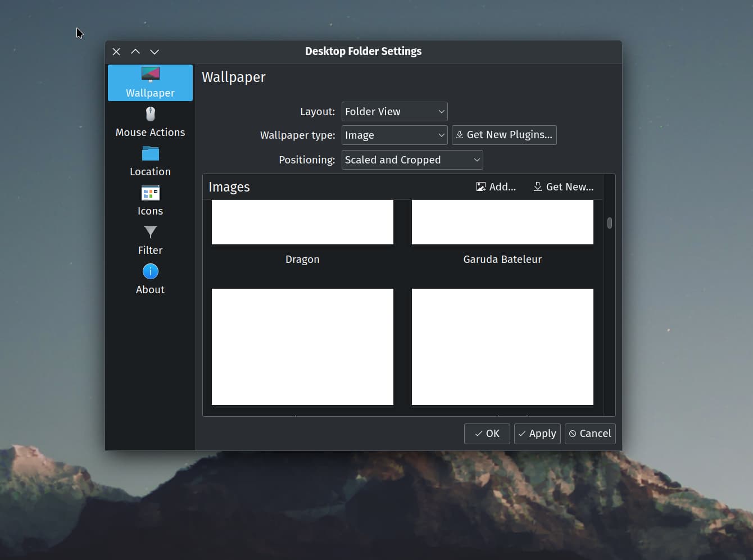Click the Get New Plugins button
Viewport: 753px width, 560px height.
pyautogui.click(x=504, y=135)
